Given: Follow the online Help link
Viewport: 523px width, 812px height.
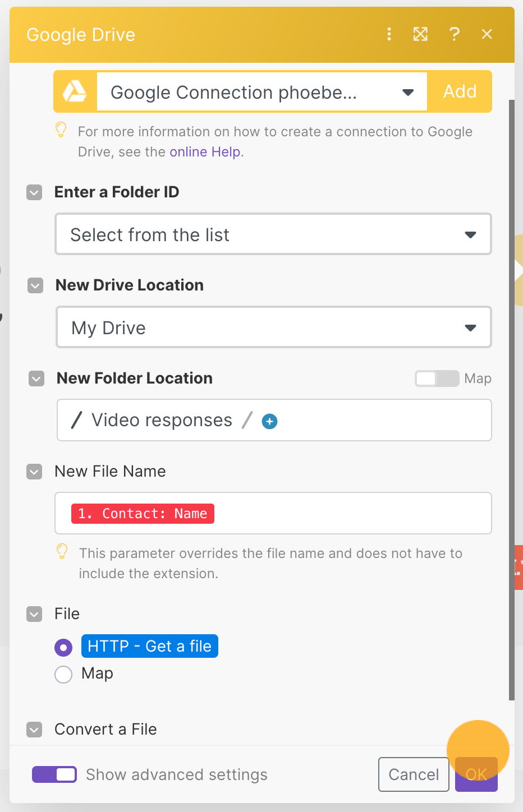Looking at the screenshot, I should 205,152.
